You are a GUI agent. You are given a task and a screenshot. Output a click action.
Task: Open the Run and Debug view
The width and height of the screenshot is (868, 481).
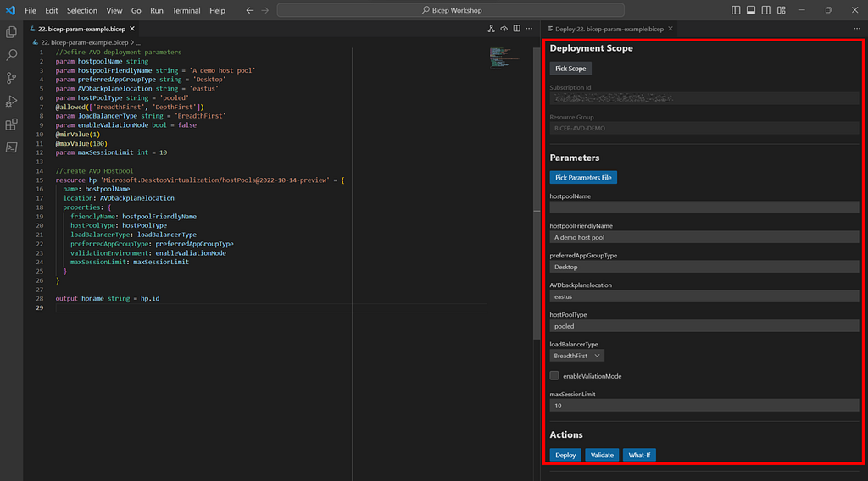pos(11,101)
